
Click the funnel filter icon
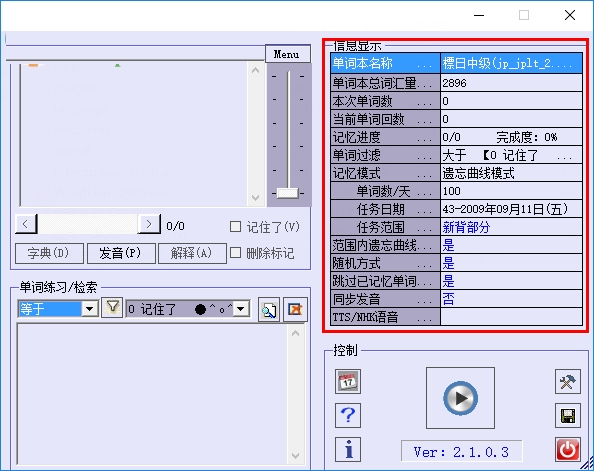[112, 307]
